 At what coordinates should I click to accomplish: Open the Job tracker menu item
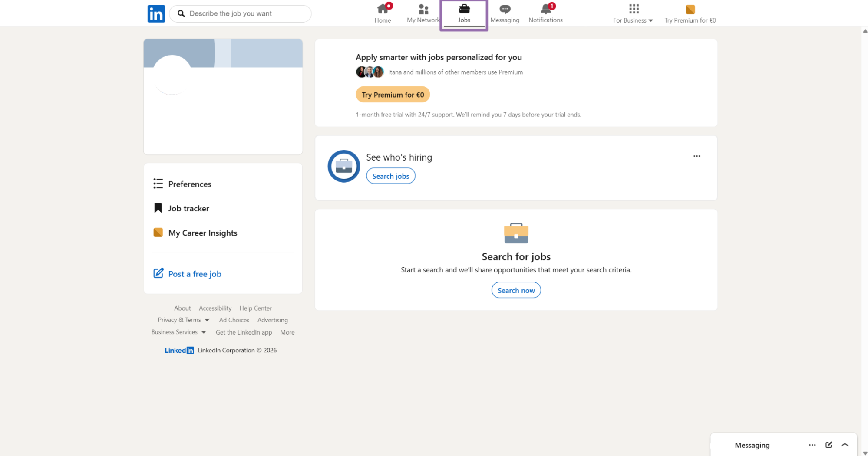click(188, 208)
